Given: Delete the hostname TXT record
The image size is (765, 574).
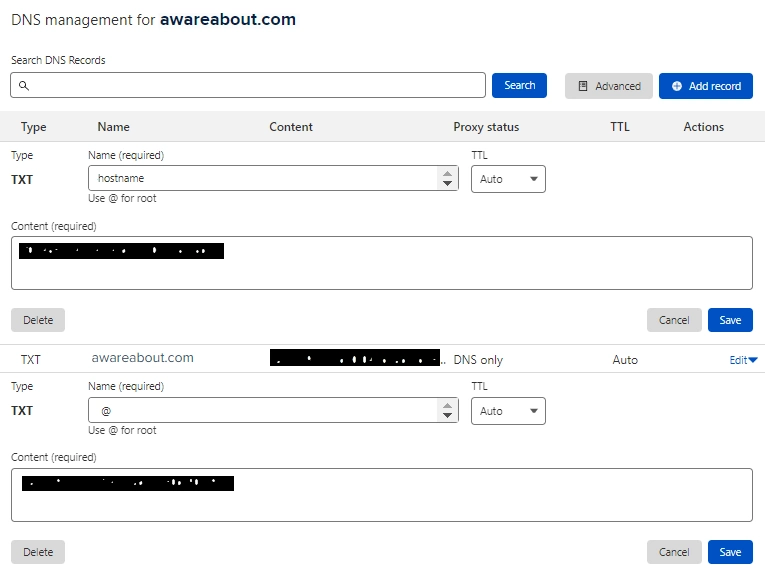Looking at the screenshot, I should tap(38, 320).
